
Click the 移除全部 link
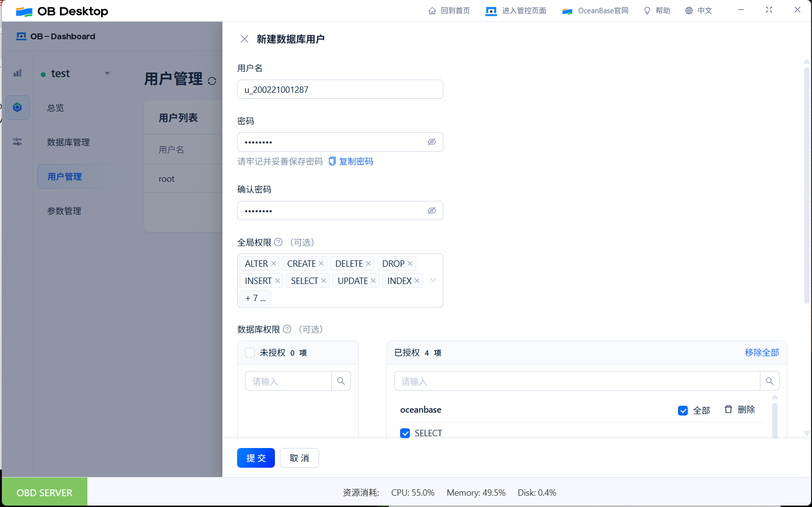[x=762, y=352]
